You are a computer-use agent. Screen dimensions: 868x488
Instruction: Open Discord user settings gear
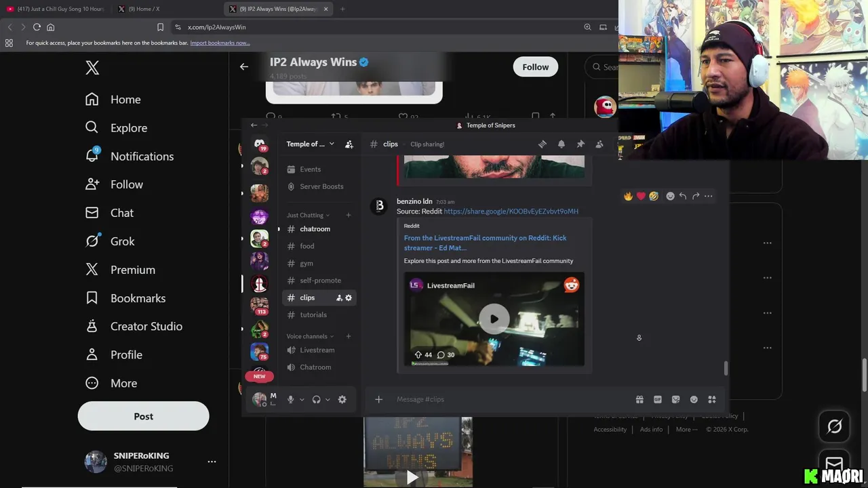click(342, 399)
